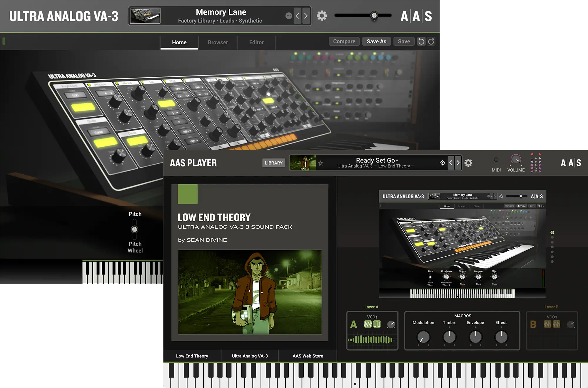Click the Layer B level knob

click(x=571, y=324)
